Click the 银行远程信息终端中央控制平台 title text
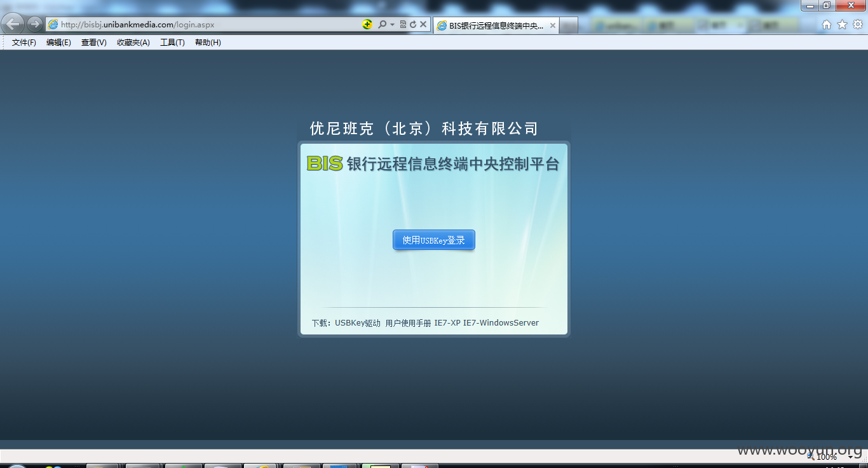Image resolution: width=868 pixels, height=468 pixels. [x=453, y=164]
